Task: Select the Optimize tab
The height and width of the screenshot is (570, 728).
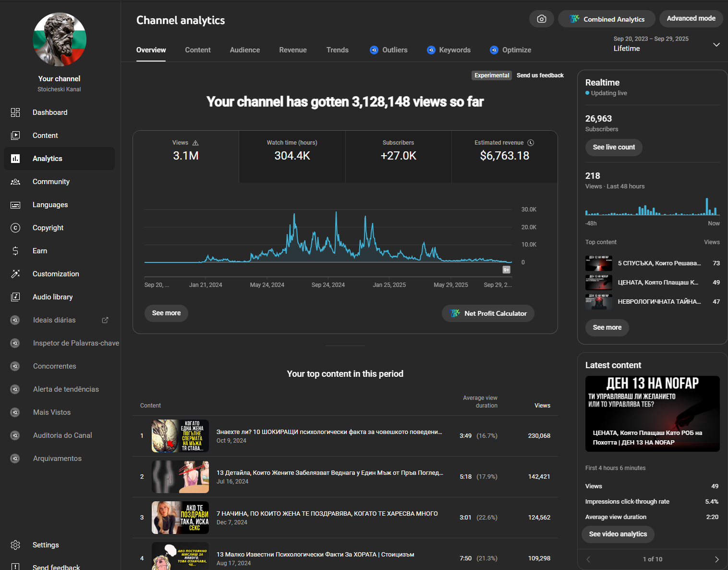Action: [x=510, y=50]
